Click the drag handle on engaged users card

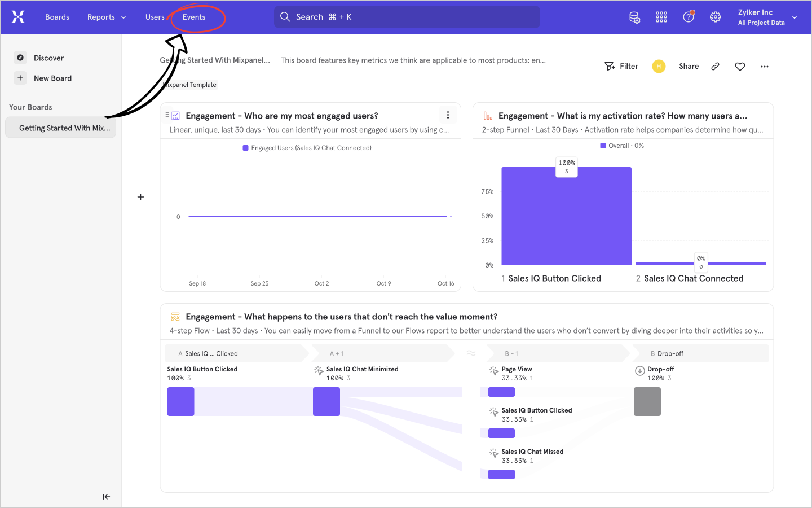tap(167, 115)
